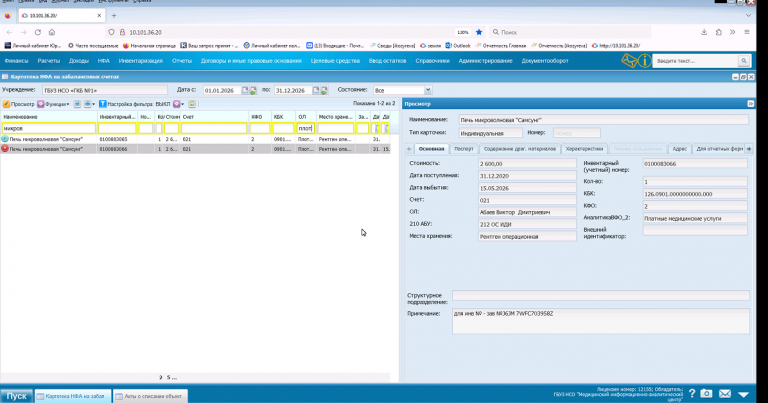Click the purple Функции gear icon
Image resolution: width=768 pixels, height=403 pixels.
pos(41,104)
